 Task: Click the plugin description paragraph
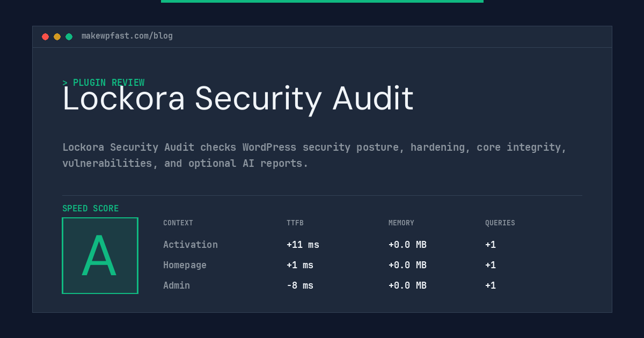314,155
